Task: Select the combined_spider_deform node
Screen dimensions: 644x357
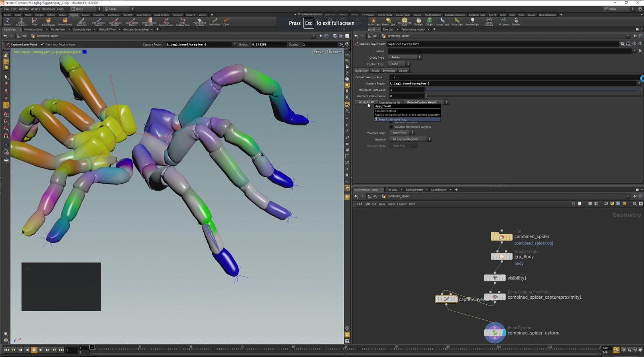Action: coord(495,332)
